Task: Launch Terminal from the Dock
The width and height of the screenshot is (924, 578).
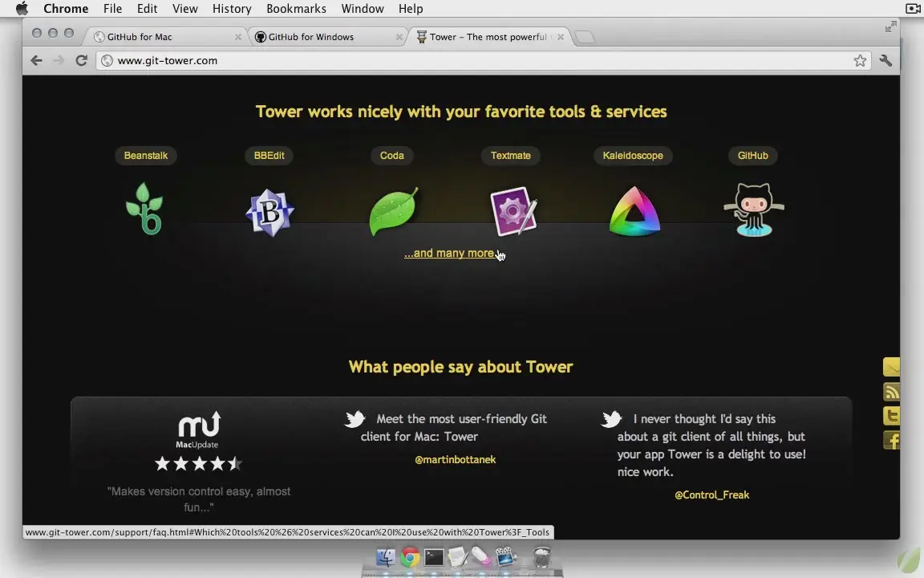Action: (434, 557)
